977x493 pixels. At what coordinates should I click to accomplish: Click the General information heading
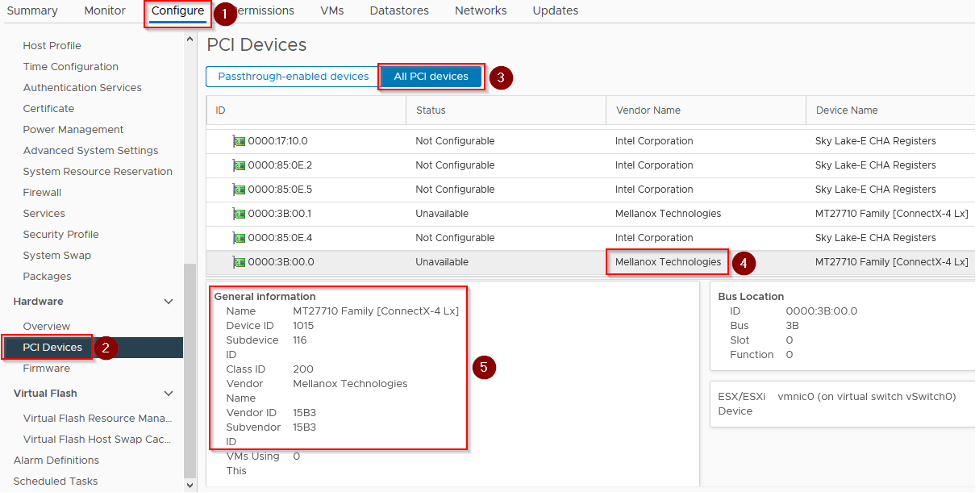265,297
